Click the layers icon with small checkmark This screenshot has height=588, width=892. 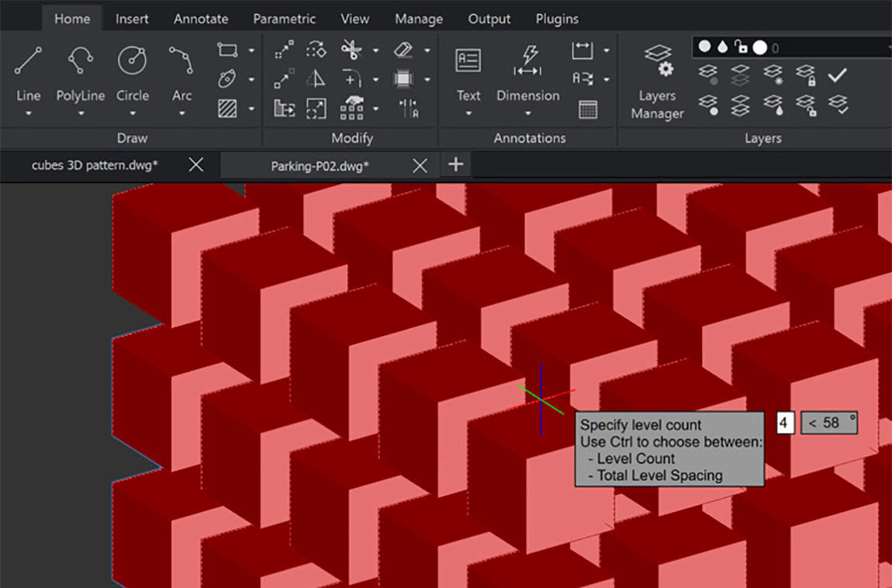tap(838, 104)
